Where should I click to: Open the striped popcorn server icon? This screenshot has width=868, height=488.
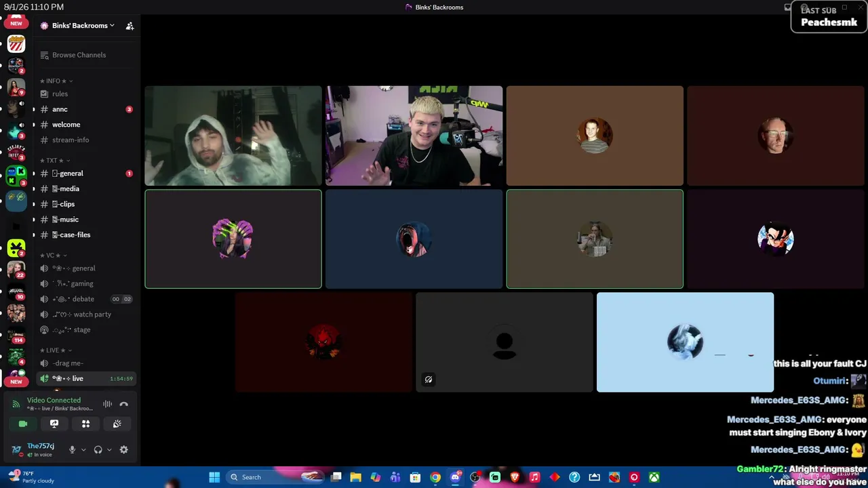coord(16,45)
